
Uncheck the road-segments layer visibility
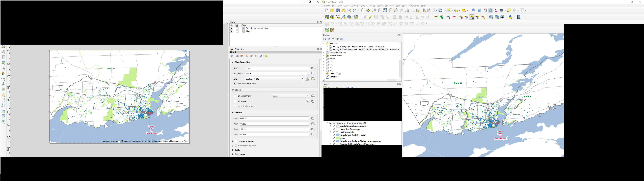coord(334,132)
